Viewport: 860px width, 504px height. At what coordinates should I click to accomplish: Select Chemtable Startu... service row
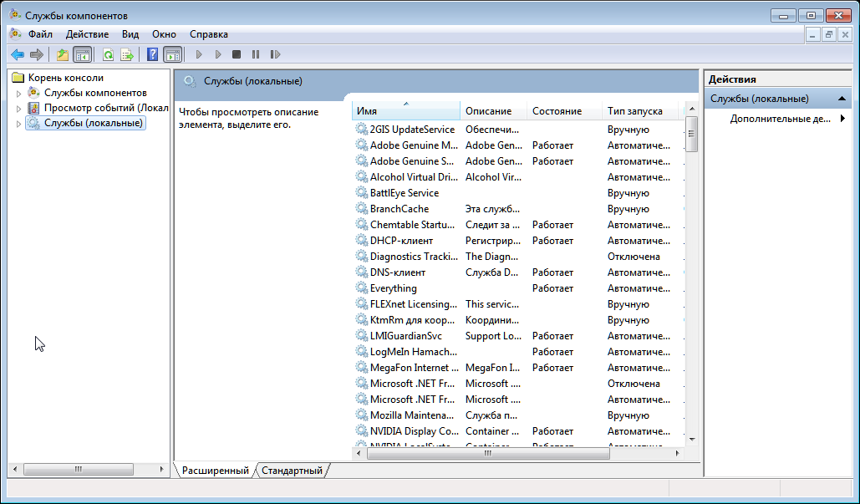point(518,225)
